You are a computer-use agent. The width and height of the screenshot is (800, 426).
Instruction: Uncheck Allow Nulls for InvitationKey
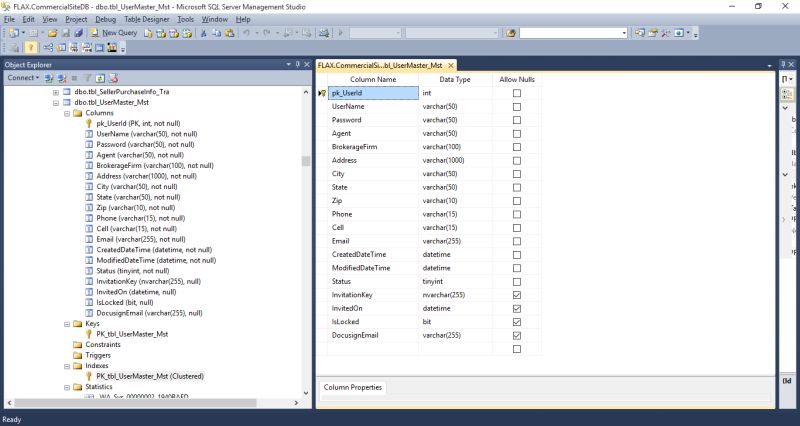click(517, 295)
